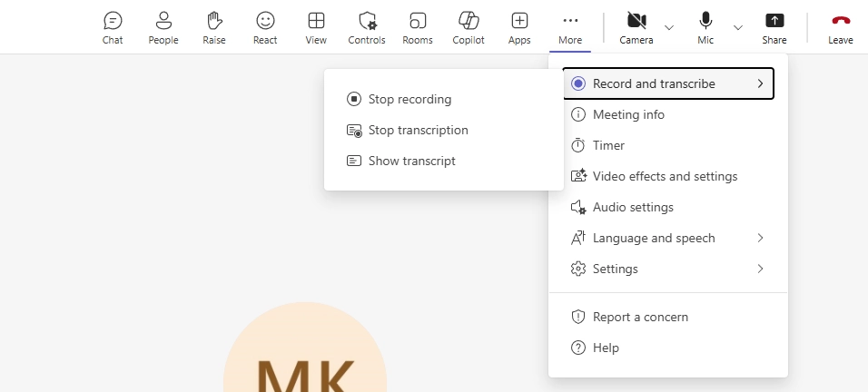The height and width of the screenshot is (392, 868).
Task: Click the Stop transcription icon
Action: click(354, 131)
